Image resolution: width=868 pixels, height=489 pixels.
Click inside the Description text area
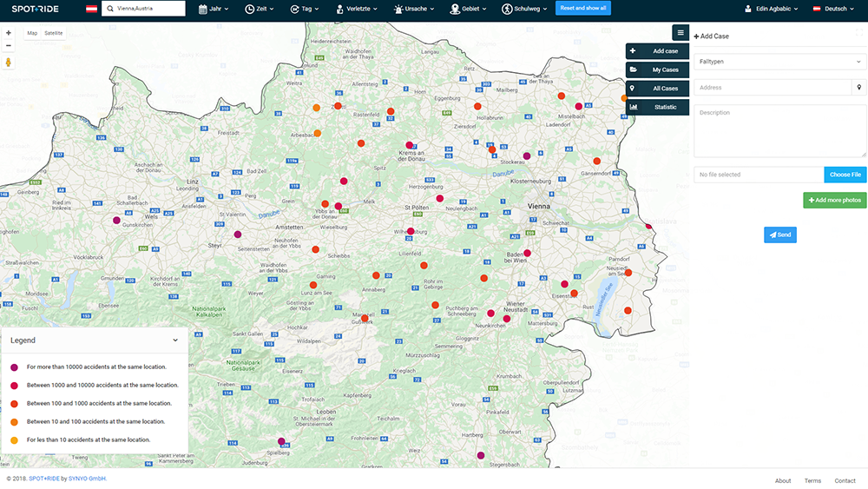(x=779, y=130)
